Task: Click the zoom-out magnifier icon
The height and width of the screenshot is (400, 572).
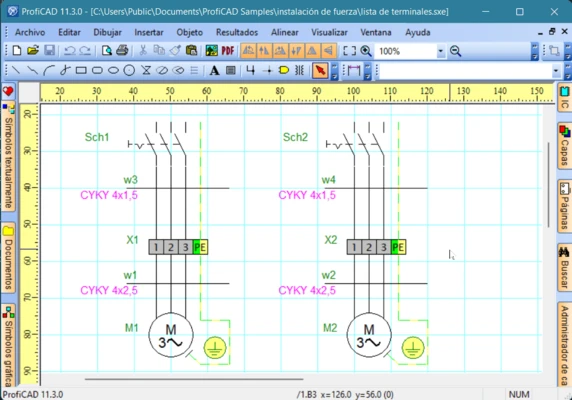Action: coord(455,51)
